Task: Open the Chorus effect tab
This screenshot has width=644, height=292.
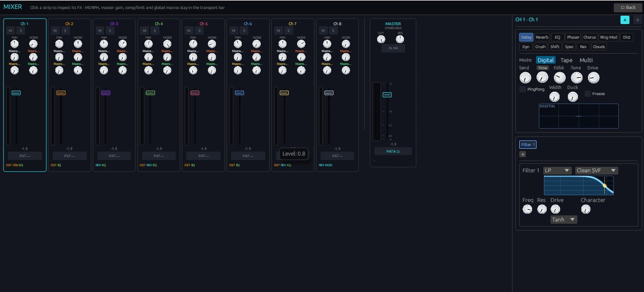Action: click(589, 37)
